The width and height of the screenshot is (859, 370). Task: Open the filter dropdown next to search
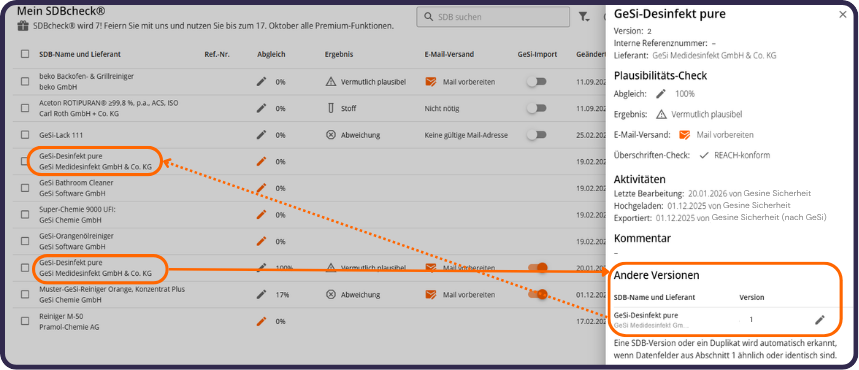click(x=584, y=18)
